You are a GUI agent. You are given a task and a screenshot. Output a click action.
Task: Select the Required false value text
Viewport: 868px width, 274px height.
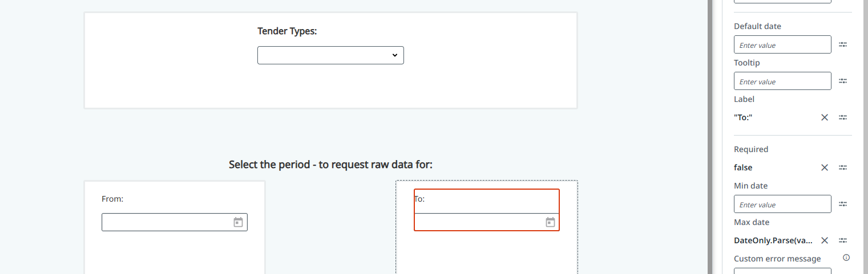[x=743, y=167]
